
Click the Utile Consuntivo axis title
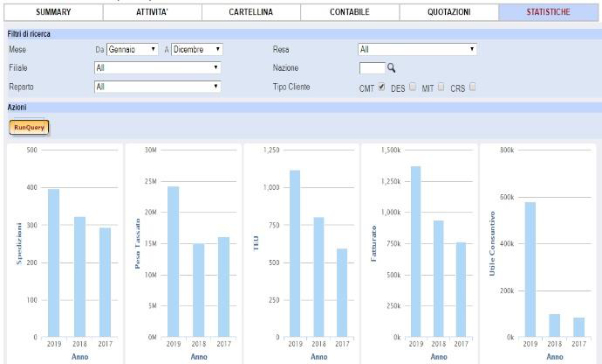(x=492, y=243)
